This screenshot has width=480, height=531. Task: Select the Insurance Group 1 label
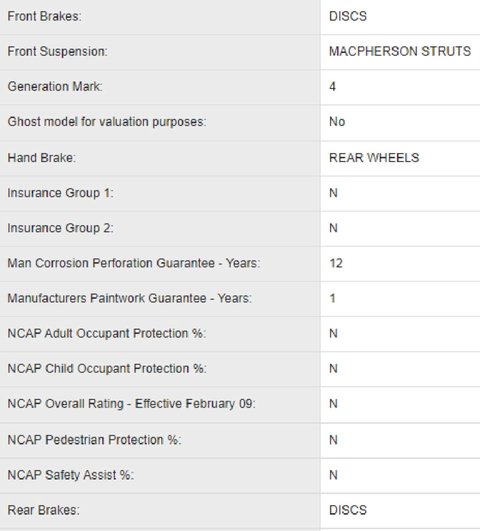(x=60, y=193)
